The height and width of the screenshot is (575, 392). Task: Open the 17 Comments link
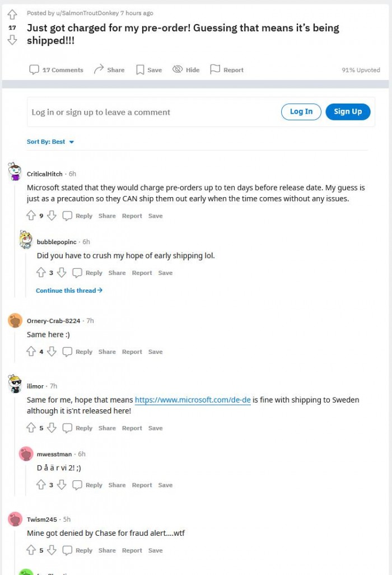56,70
